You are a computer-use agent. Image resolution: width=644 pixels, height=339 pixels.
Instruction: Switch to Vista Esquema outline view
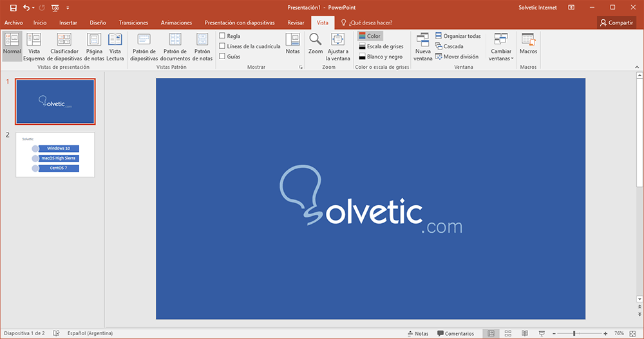pyautogui.click(x=33, y=46)
